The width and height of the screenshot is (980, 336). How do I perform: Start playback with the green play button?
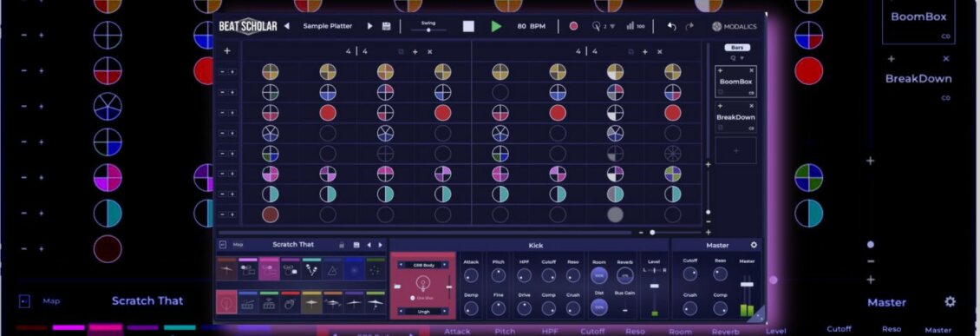496,26
